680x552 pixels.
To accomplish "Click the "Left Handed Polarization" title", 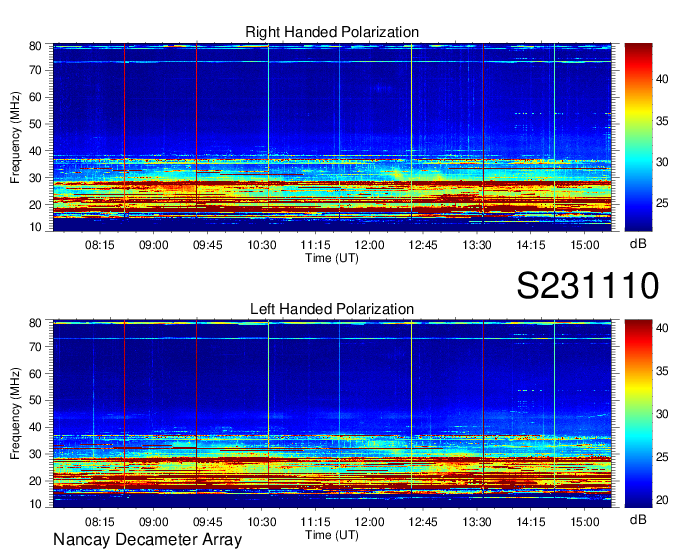I will [x=332, y=309].
